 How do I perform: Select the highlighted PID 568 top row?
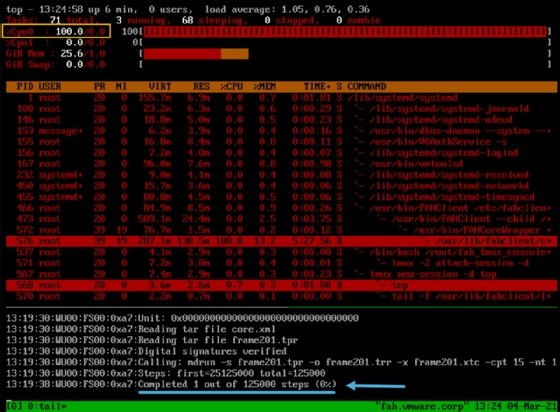click(x=281, y=285)
